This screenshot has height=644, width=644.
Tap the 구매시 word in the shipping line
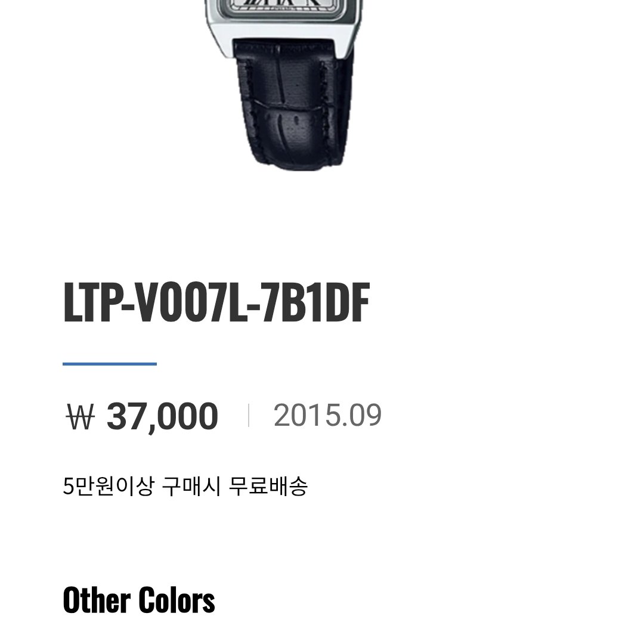191,486
